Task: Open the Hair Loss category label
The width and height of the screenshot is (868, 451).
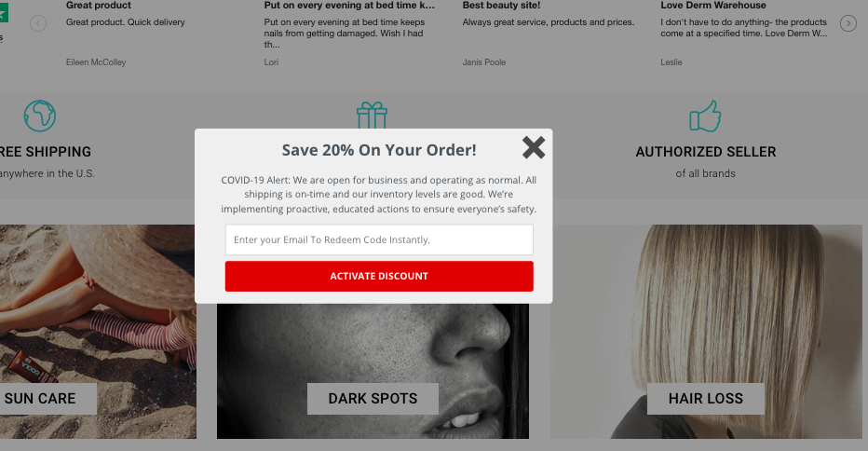Action: point(706,399)
